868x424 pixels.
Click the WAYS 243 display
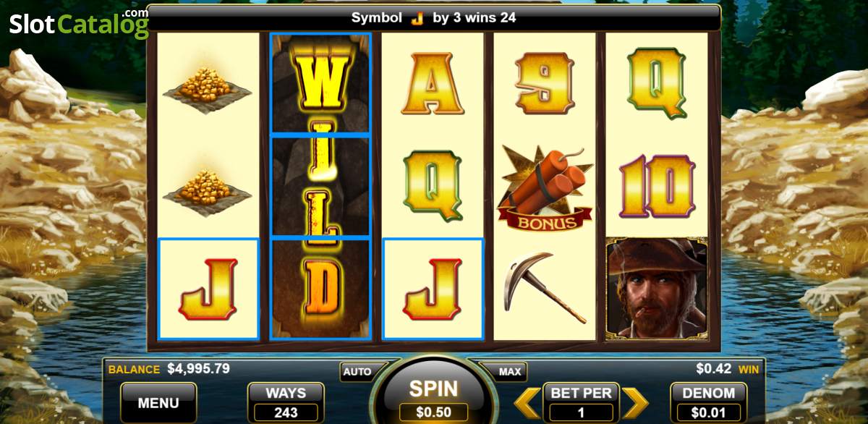[286, 403]
